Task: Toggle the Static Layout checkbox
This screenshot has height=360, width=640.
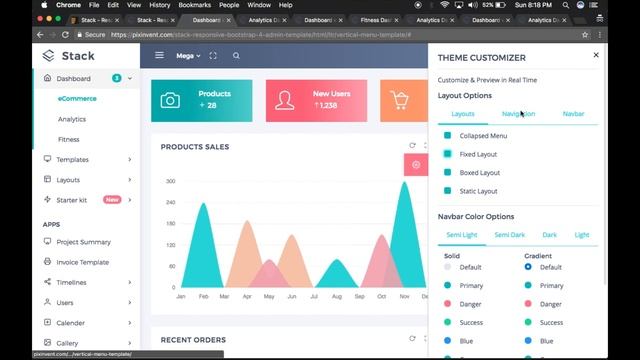Action: click(x=447, y=191)
